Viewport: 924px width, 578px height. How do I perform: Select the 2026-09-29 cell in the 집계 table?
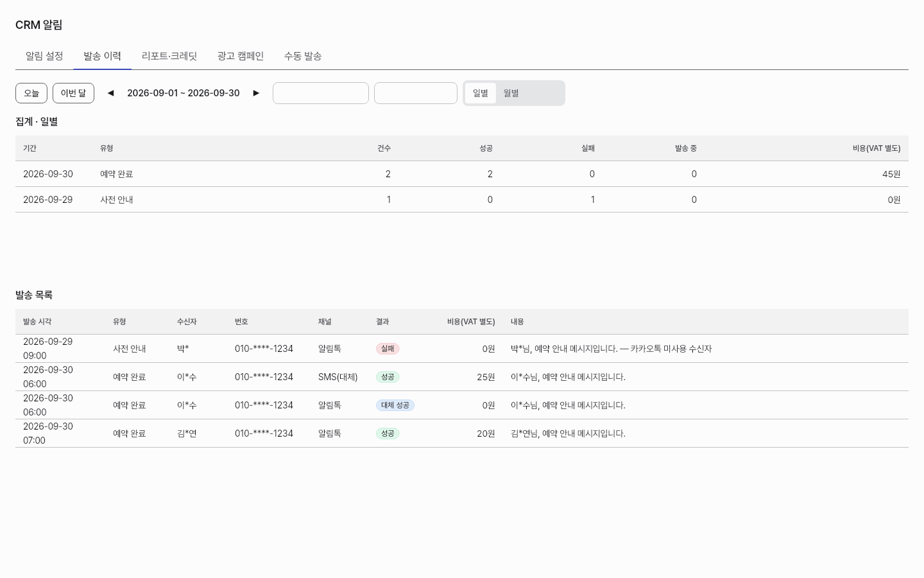point(48,200)
